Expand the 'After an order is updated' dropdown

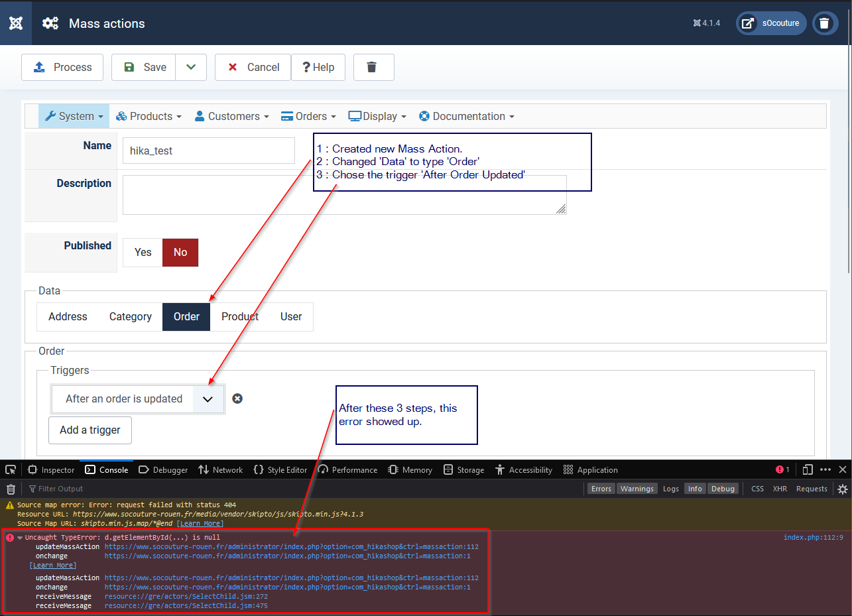coord(208,399)
